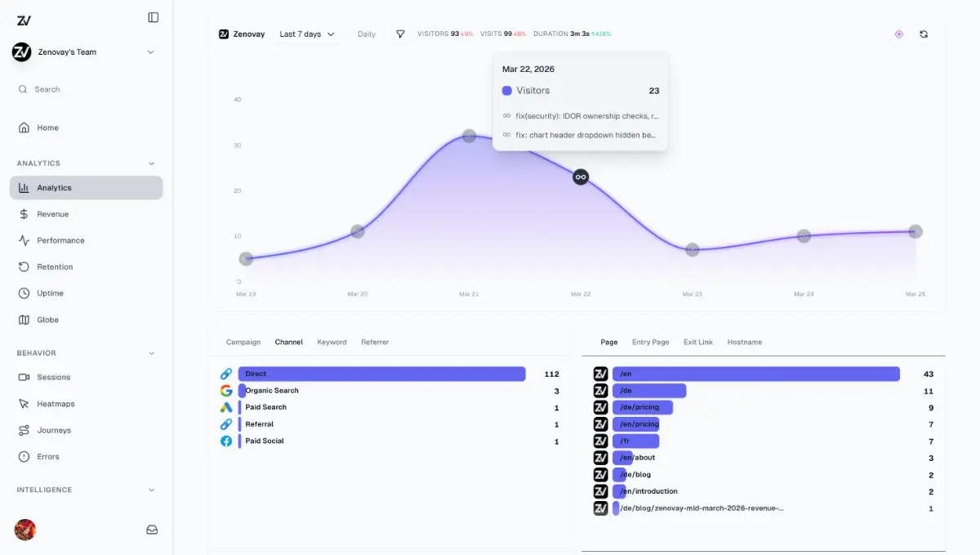Image resolution: width=980 pixels, height=555 pixels.
Task: Open the inbox tray icon
Action: (152, 530)
